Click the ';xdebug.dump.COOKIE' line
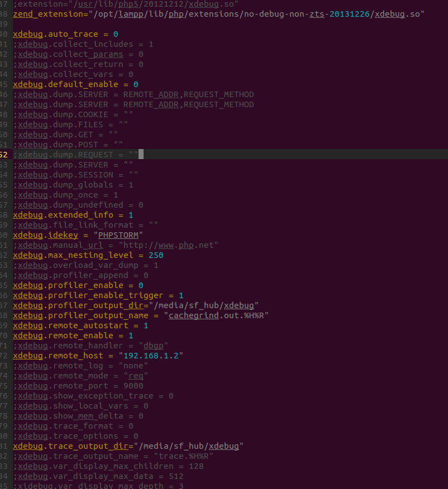This screenshot has height=489, width=448. (x=73, y=114)
